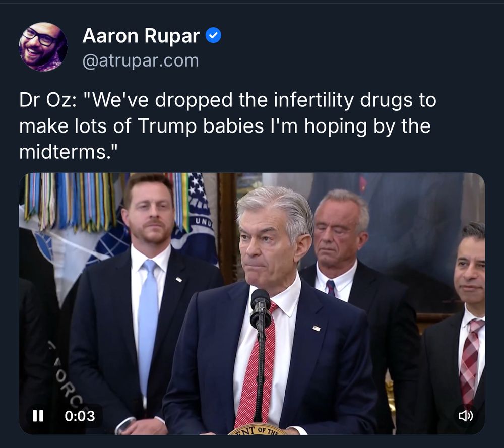The width and height of the screenshot is (504, 448).
Task: Pause the playing video
Action: click(38, 416)
